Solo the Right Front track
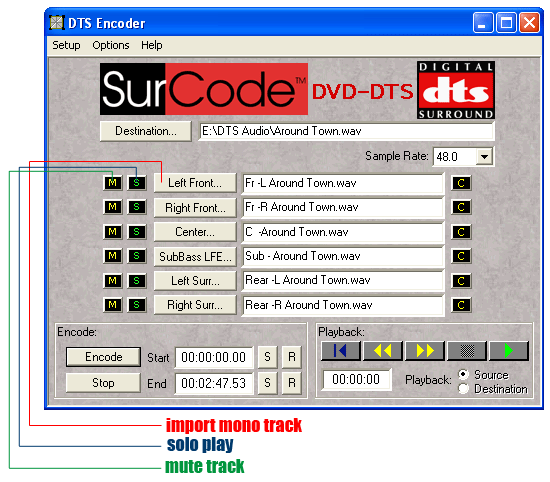The width and height of the screenshot is (550, 482). tap(136, 207)
